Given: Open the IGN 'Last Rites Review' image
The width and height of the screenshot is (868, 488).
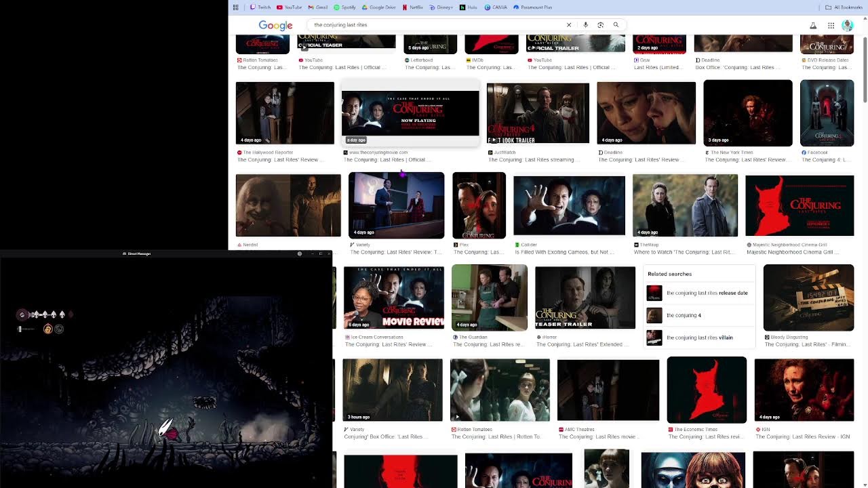Looking at the screenshot, I should pos(804,390).
